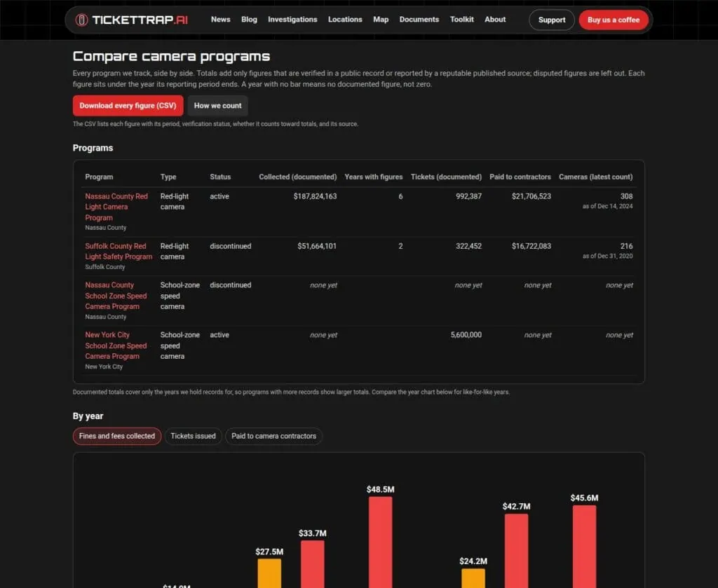Open Nassau County Red Light Camera Program link
Viewport: 718px width, 588px height.
[116, 207]
